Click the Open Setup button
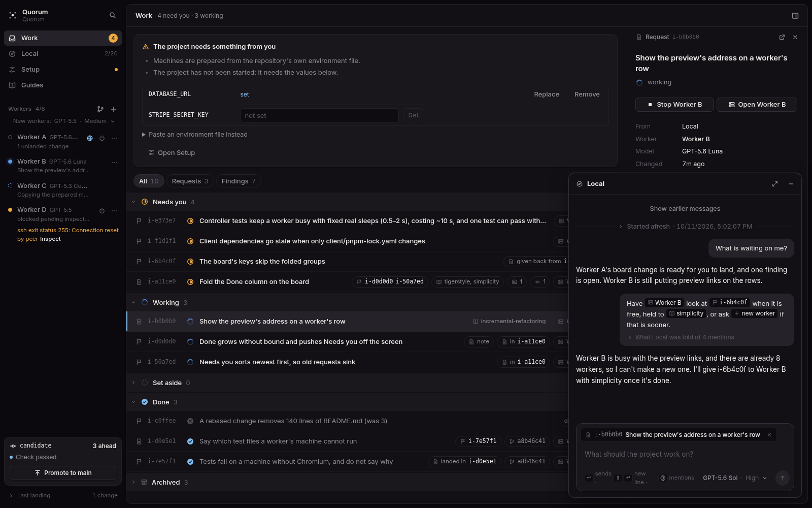Image resolution: width=812 pixels, height=508 pixels. (x=172, y=153)
